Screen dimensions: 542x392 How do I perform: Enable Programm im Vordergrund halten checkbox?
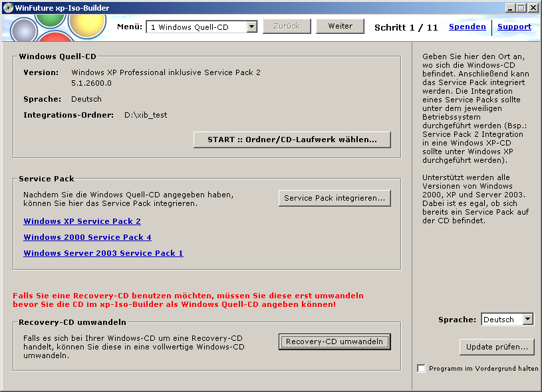click(421, 368)
